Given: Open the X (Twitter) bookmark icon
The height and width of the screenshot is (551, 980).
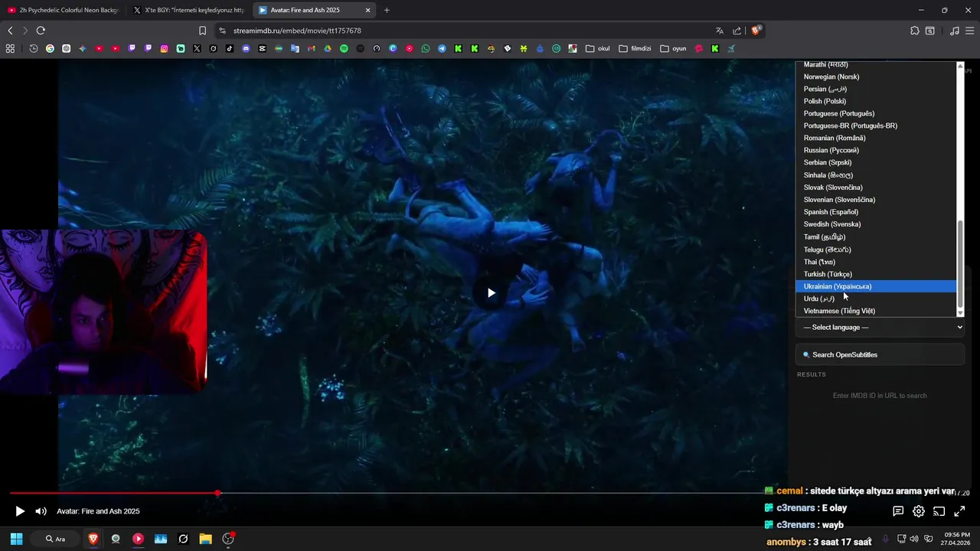Looking at the screenshot, I should (x=197, y=48).
